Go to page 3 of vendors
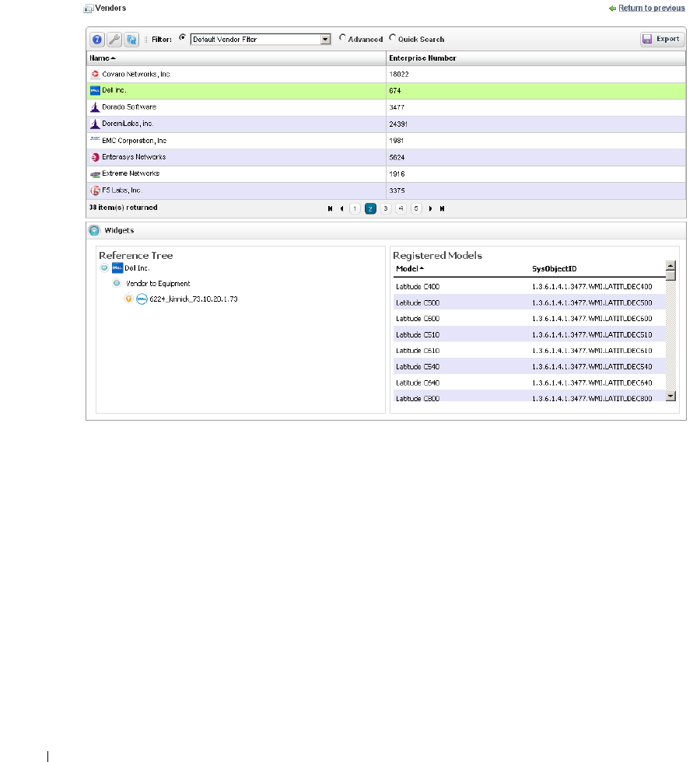Viewport: 700px width, 762px height. [x=386, y=208]
